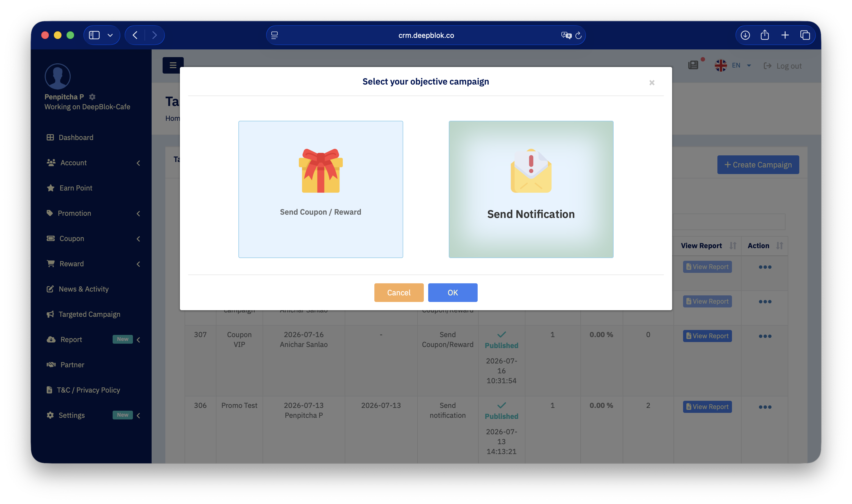This screenshot has width=852, height=504.
Task: Click the Earn Point star icon
Action: pyautogui.click(x=51, y=188)
